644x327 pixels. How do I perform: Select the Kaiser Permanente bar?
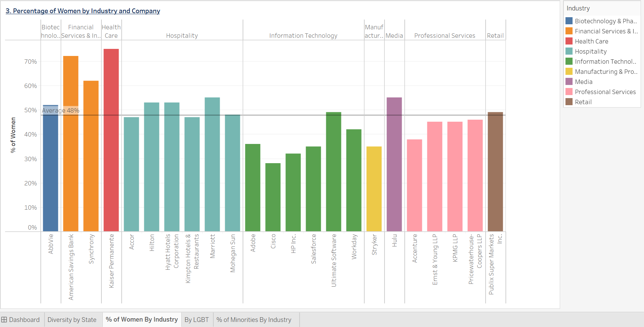pos(111,140)
